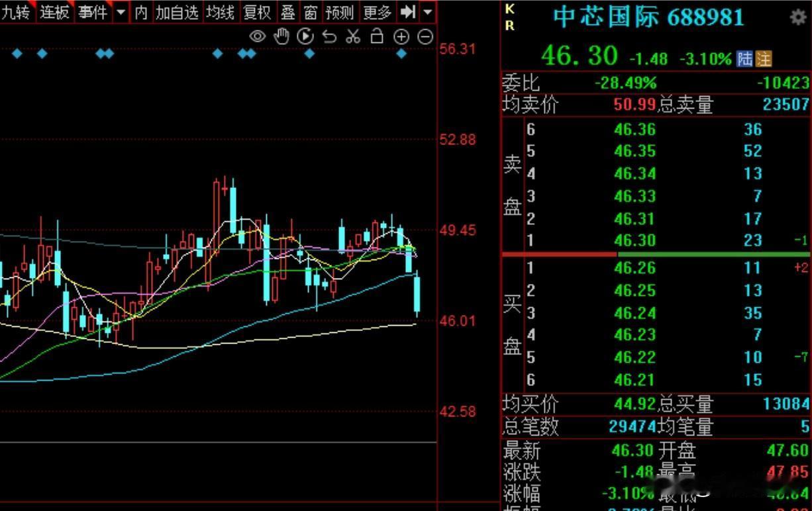
Task: Open the 更多 more menu
Action: tap(378, 12)
